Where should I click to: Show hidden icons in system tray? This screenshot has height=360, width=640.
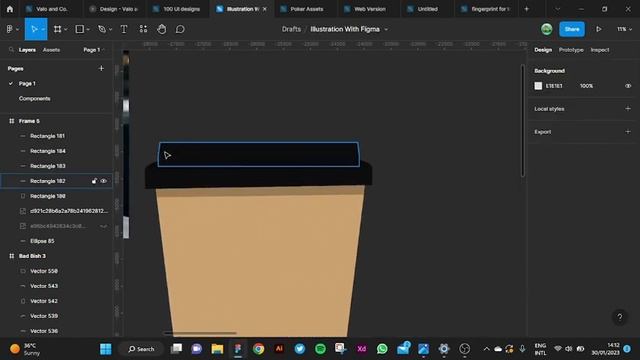(x=486, y=349)
